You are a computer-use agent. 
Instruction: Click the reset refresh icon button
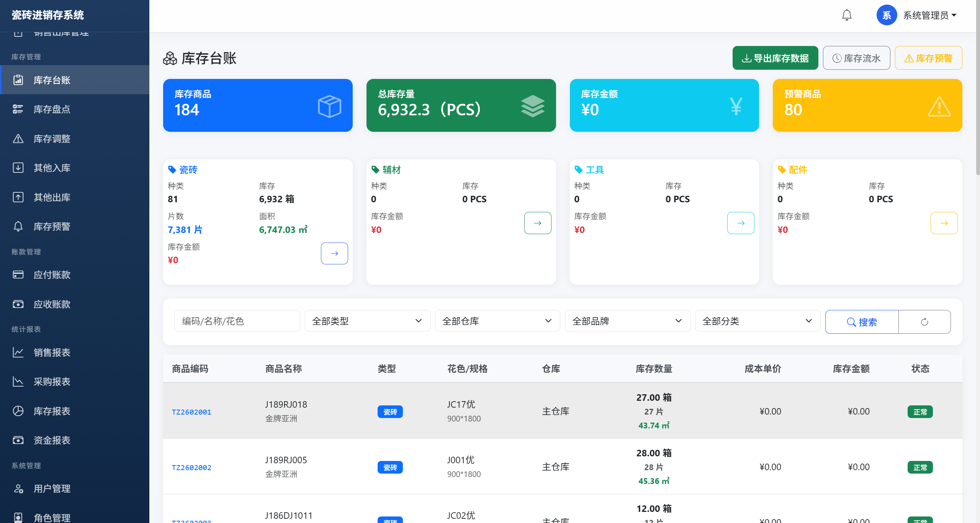(x=924, y=322)
